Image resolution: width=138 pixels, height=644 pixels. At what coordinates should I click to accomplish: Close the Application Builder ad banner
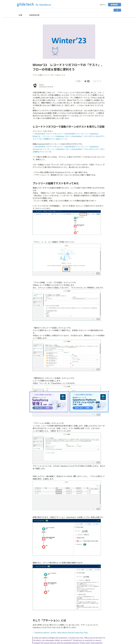pyautogui.click(x=108, y=392)
